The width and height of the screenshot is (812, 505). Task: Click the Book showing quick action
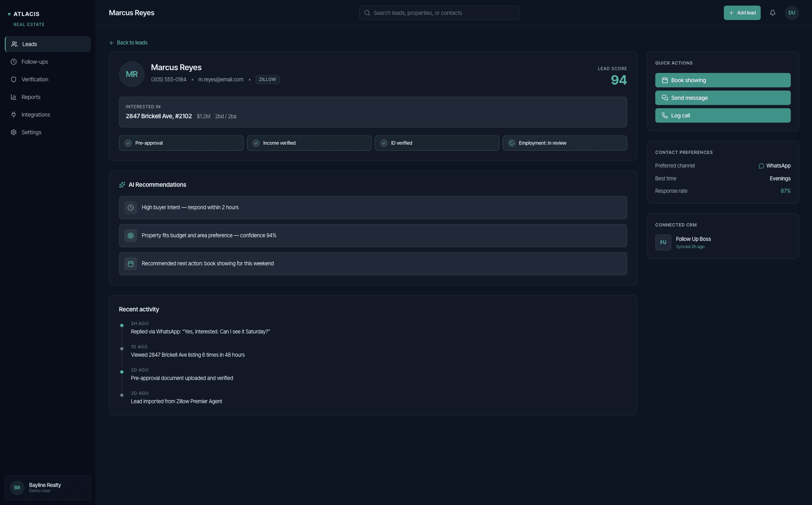click(x=722, y=80)
